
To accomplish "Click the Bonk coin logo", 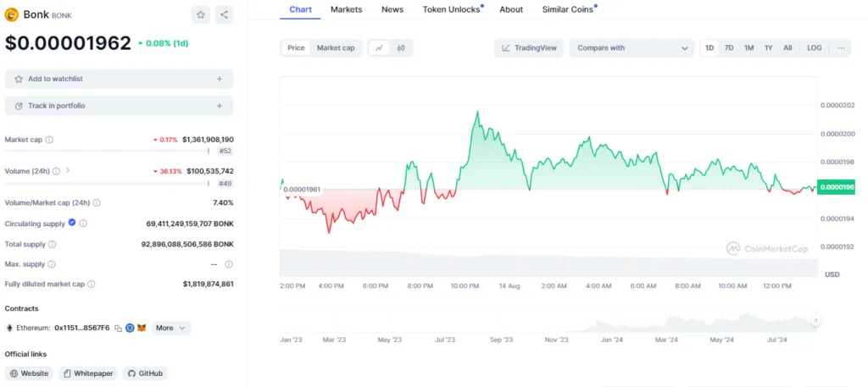I will (x=12, y=15).
